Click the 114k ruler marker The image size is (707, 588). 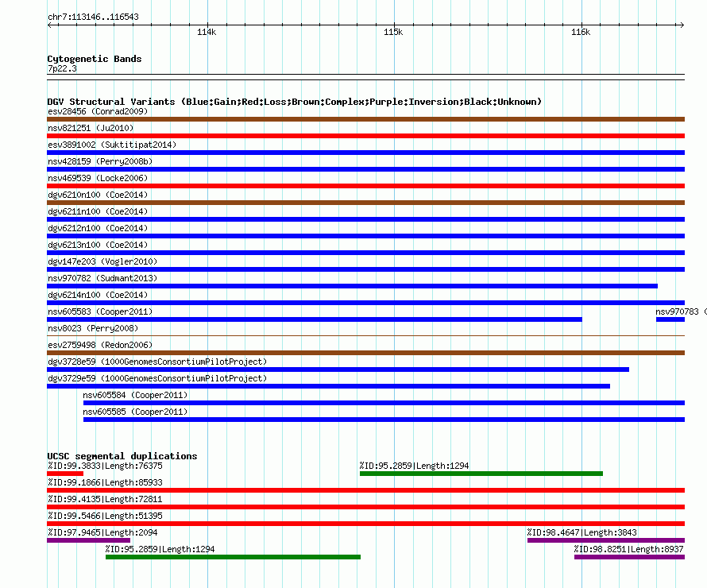[207, 32]
